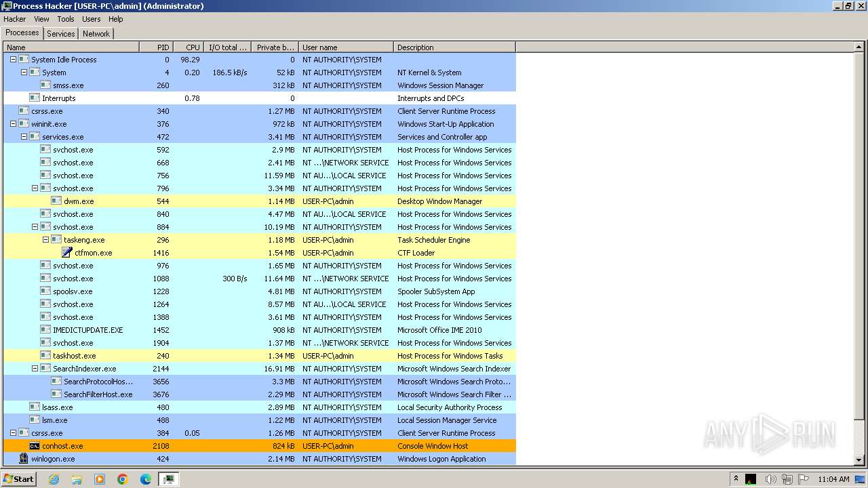This screenshot has width=868, height=488.
Task: Switch to the Services tab
Action: (61, 34)
